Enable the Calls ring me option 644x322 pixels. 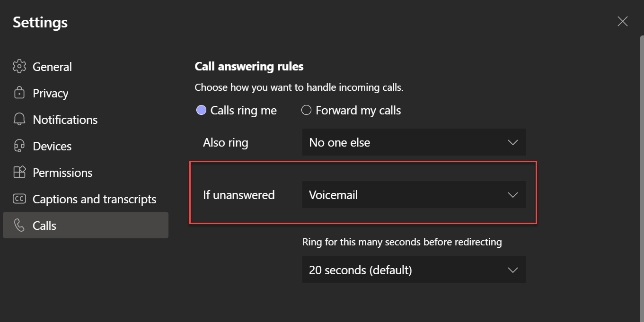coord(201,110)
